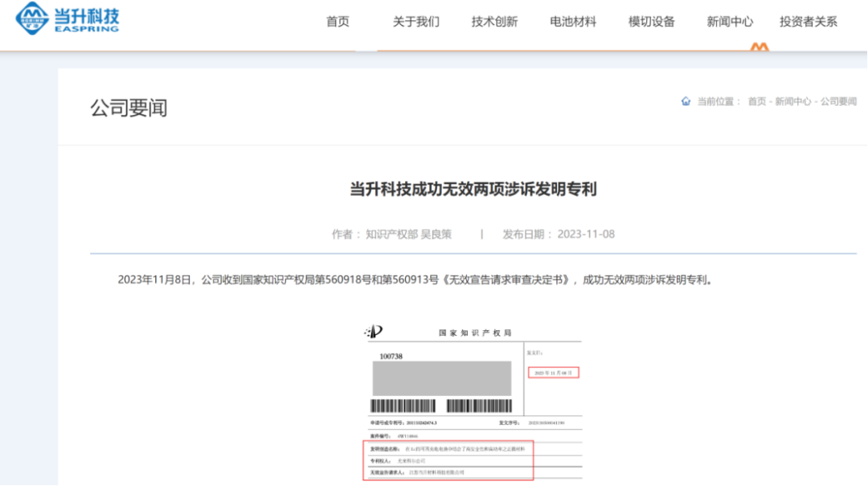Open the 模切设备 menu item
The height and width of the screenshot is (486, 868).
pyautogui.click(x=652, y=22)
